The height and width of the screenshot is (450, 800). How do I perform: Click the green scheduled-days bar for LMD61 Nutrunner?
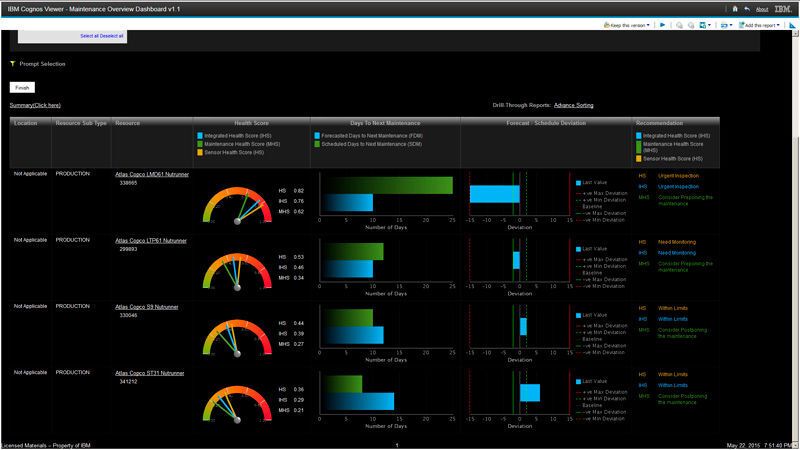pos(387,185)
